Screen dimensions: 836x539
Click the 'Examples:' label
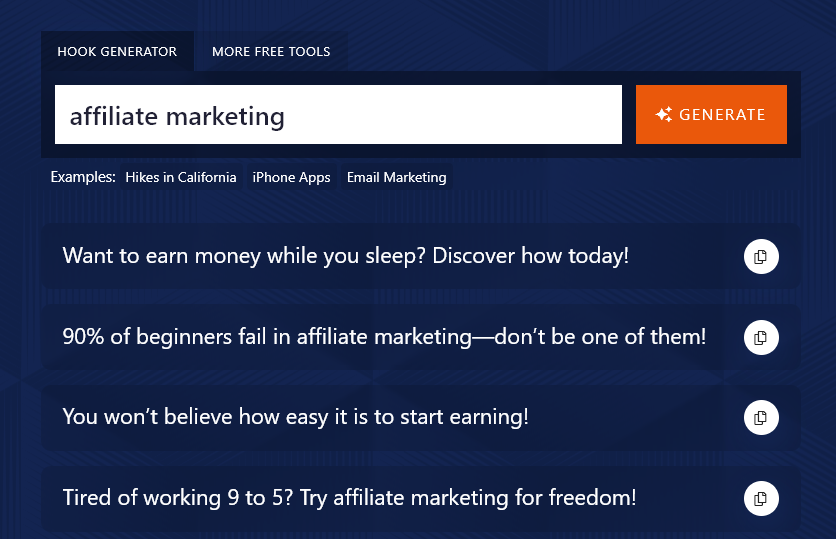pyautogui.click(x=83, y=177)
